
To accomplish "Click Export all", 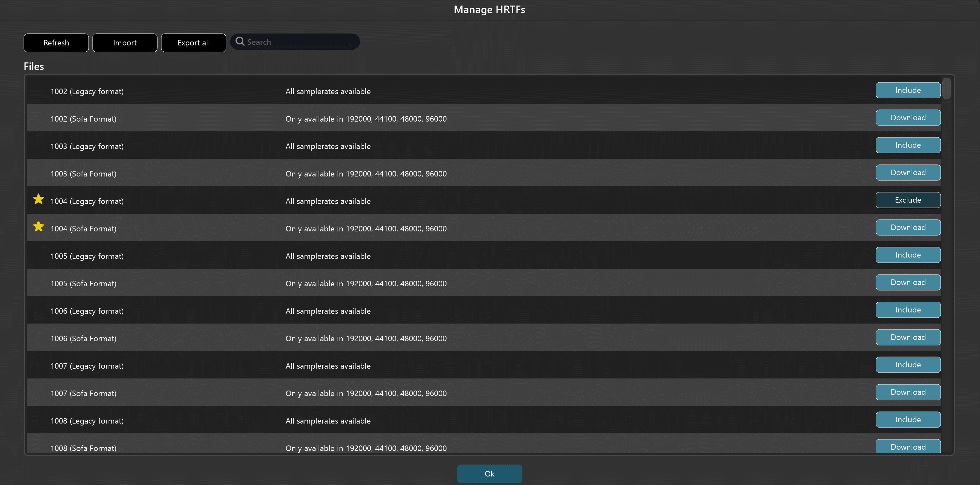I will (x=193, y=42).
